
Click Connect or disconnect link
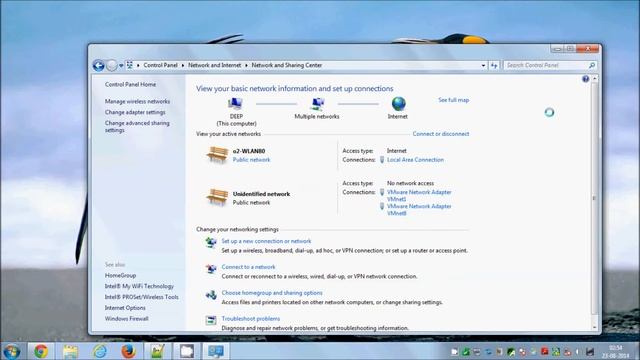[x=441, y=134]
